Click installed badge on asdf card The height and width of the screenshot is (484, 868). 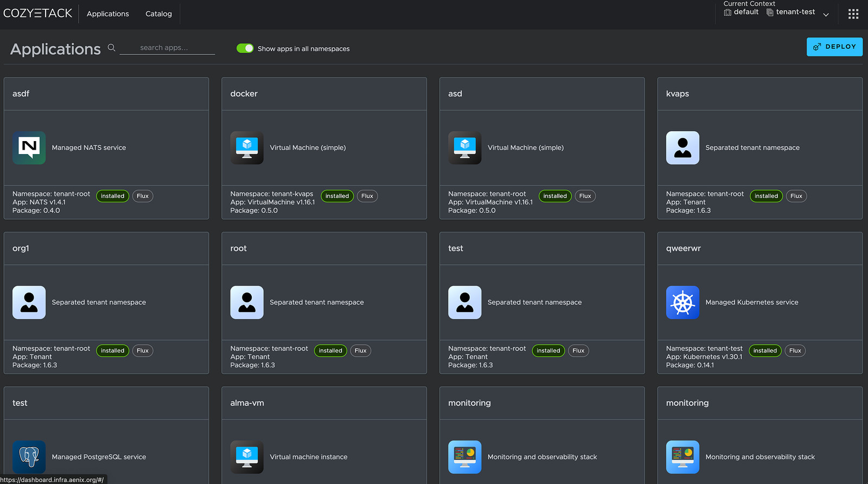[x=113, y=196]
